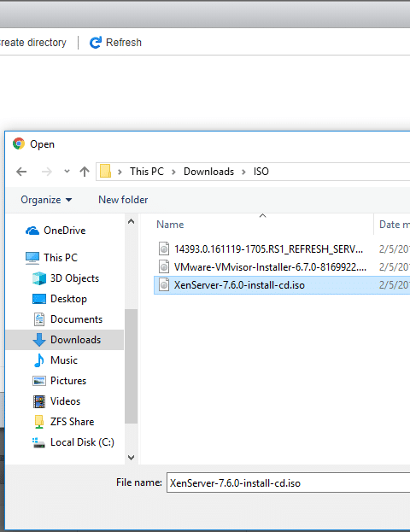Click the navigation pane scroll down arrow

click(x=131, y=458)
